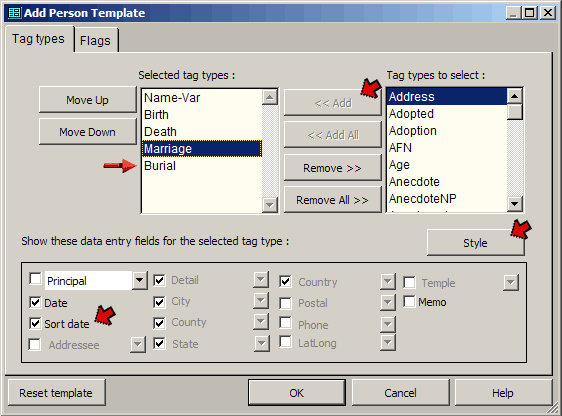562x416 pixels.
Task: Click the Principal combo box field
Action: (x=88, y=281)
